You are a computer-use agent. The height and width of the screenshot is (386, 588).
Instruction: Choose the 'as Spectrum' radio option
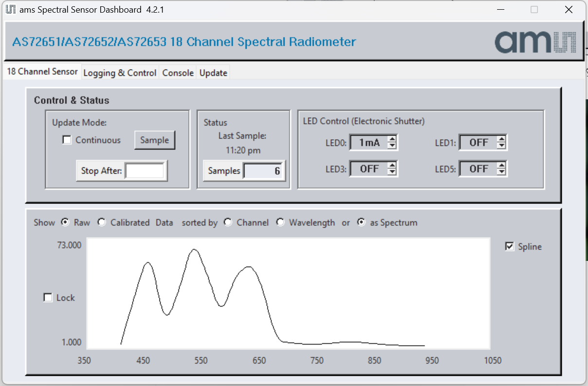point(361,222)
